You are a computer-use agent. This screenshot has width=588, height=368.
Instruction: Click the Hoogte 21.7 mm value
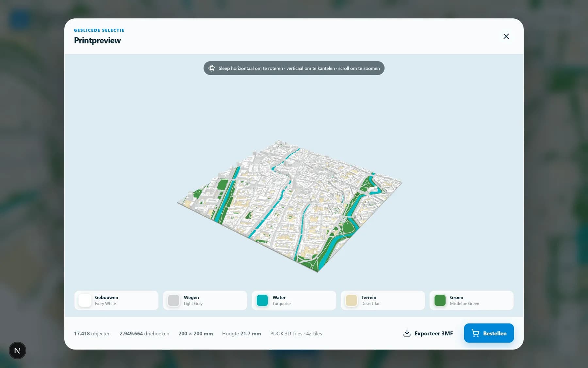pyautogui.click(x=241, y=334)
